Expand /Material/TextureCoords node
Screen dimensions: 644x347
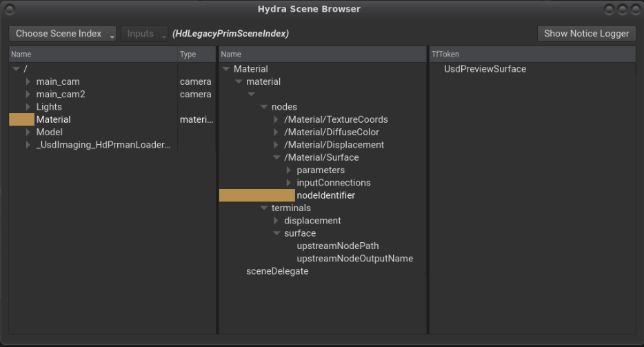[276, 120]
